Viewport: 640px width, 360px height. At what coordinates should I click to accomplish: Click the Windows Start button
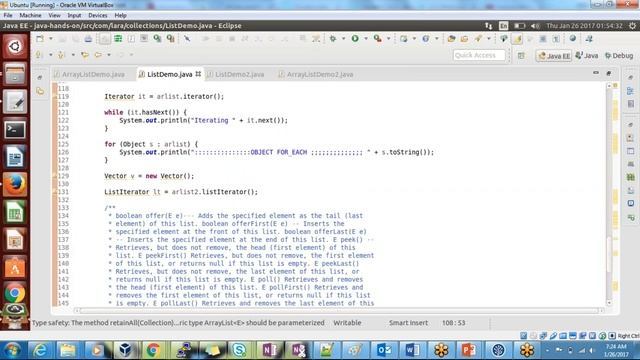click(x=12, y=350)
